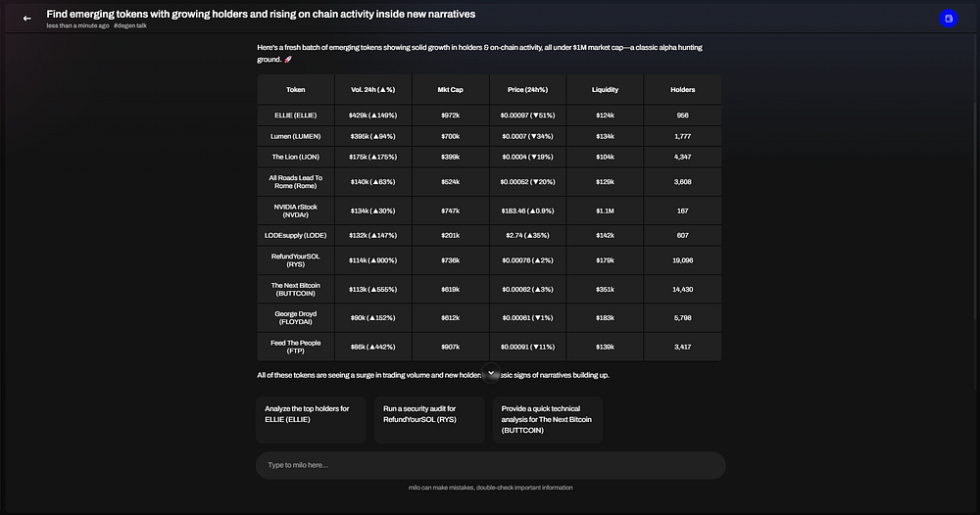The height and width of the screenshot is (515, 980).
Task: Click the blue icon in top-right corner
Action: (948, 19)
